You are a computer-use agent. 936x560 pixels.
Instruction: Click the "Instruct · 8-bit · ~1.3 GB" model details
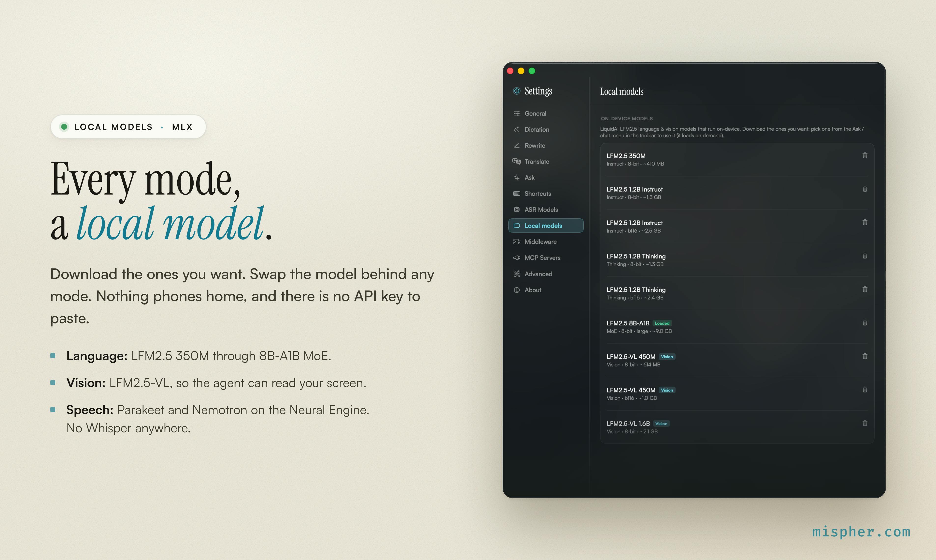(634, 197)
